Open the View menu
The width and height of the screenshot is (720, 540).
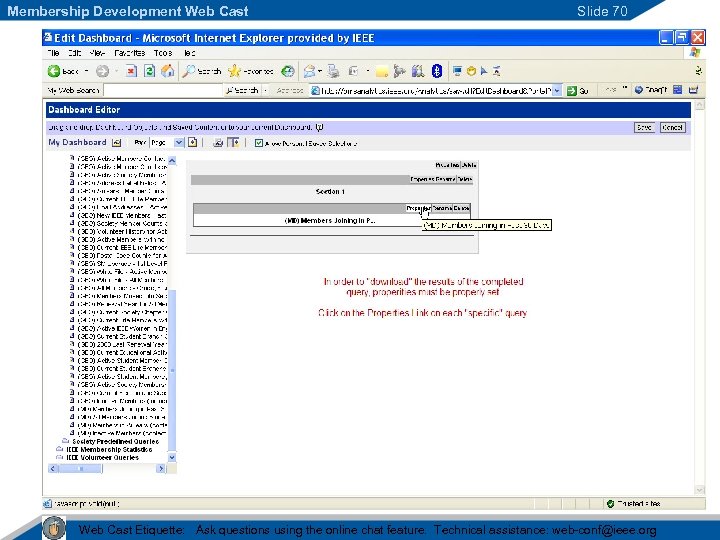click(97, 53)
